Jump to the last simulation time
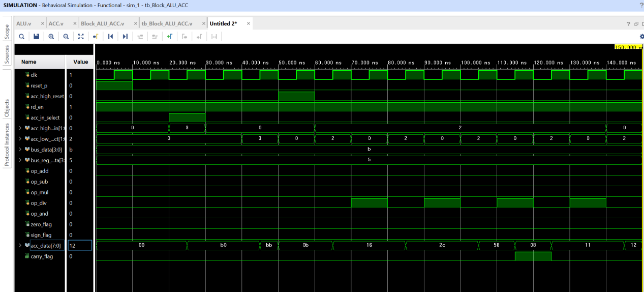Screen dimensions: 644x292 [x=125, y=36]
